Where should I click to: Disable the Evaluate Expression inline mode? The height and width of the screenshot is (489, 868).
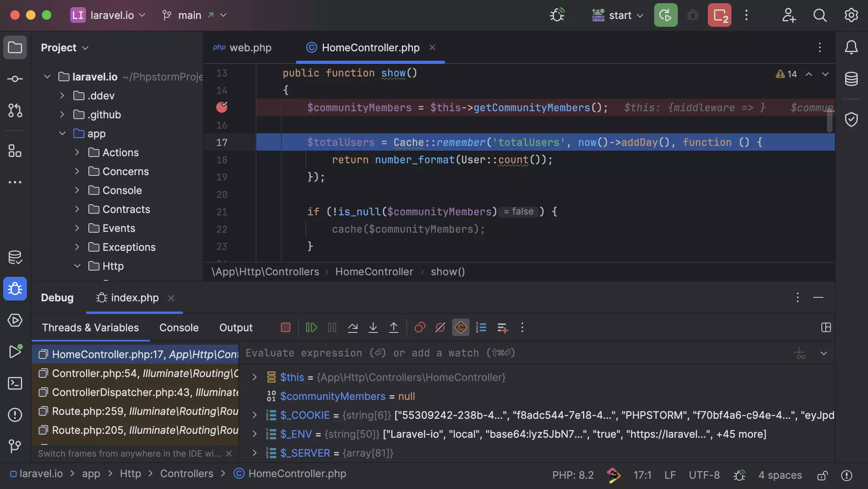click(x=460, y=327)
